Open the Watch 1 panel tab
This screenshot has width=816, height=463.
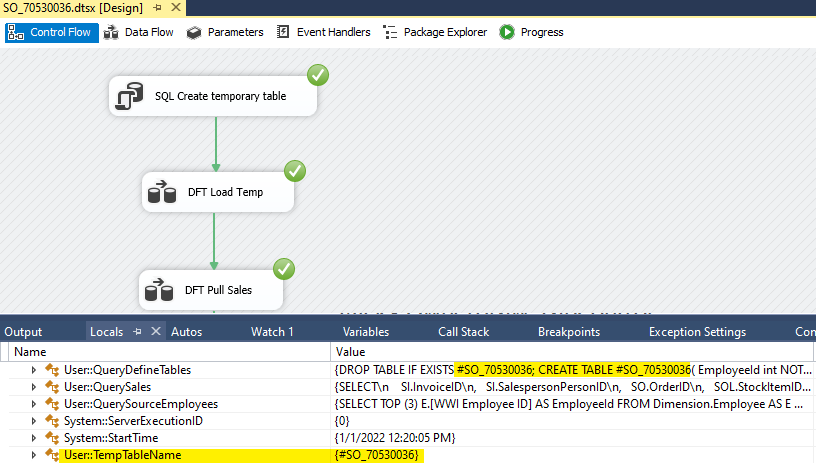(x=272, y=332)
